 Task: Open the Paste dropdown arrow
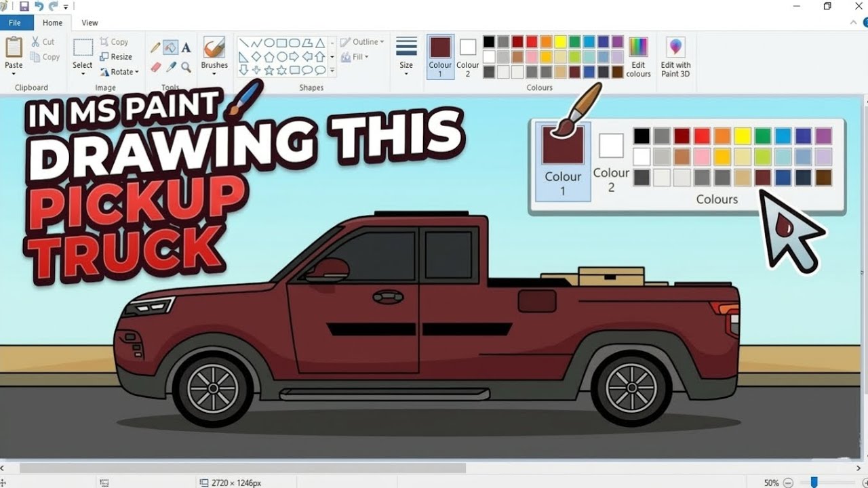point(14,74)
